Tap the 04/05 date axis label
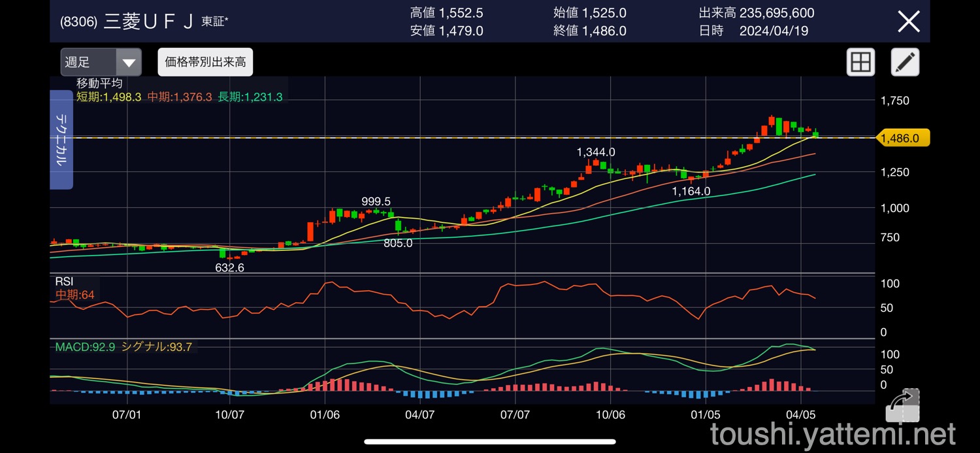Image resolution: width=980 pixels, height=453 pixels. tap(800, 414)
